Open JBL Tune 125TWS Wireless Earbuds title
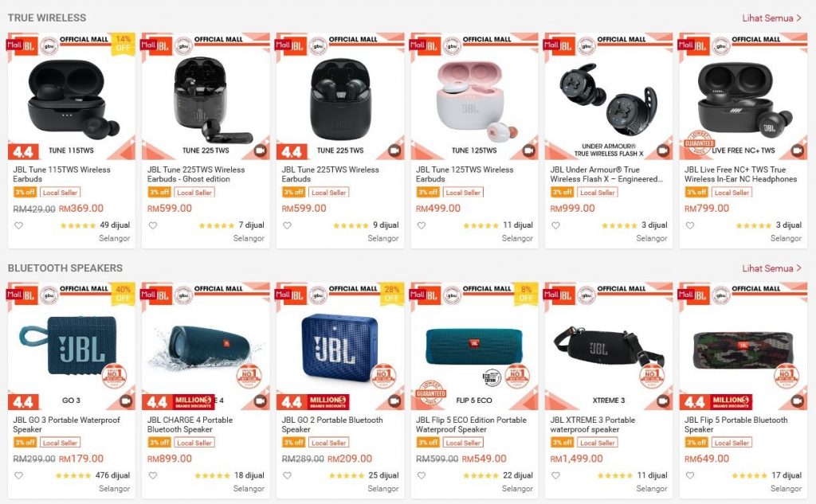 coord(465,174)
